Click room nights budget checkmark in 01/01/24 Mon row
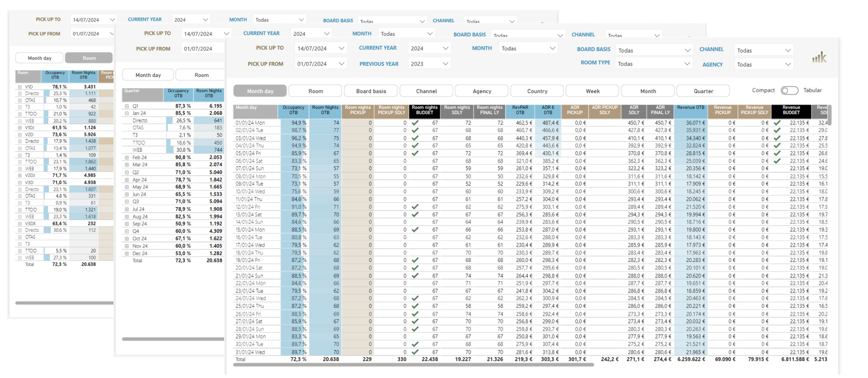The width and height of the screenshot is (868, 378). [x=415, y=123]
